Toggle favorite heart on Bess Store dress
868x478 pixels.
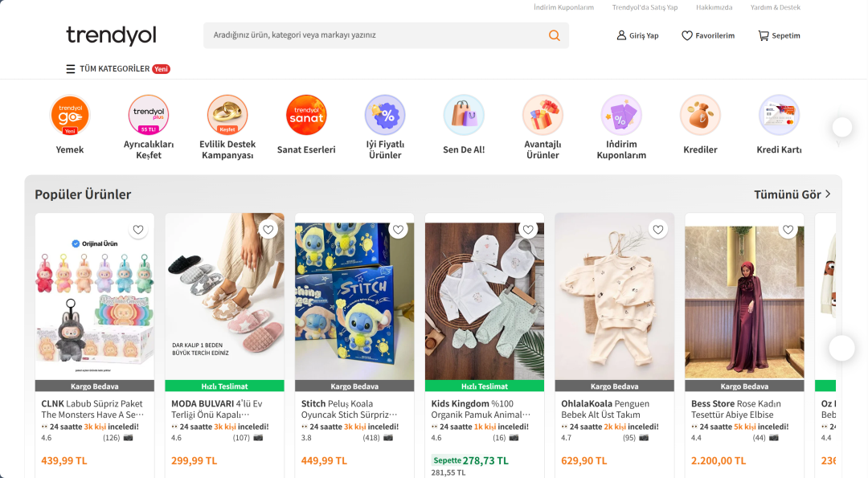click(788, 230)
